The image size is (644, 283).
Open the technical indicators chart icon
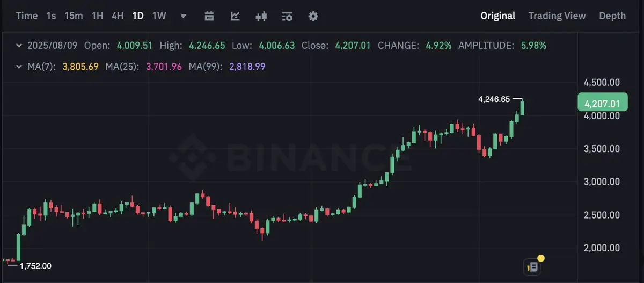[235, 16]
